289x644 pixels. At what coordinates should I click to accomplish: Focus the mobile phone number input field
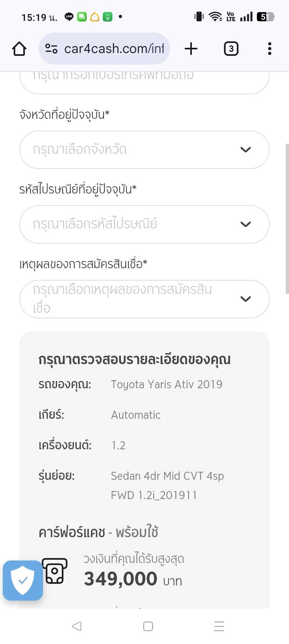[x=144, y=80]
